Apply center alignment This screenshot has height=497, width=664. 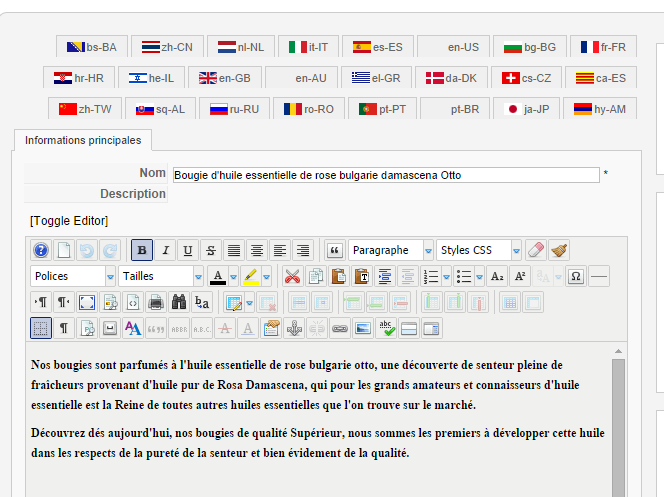click(257, 250)
